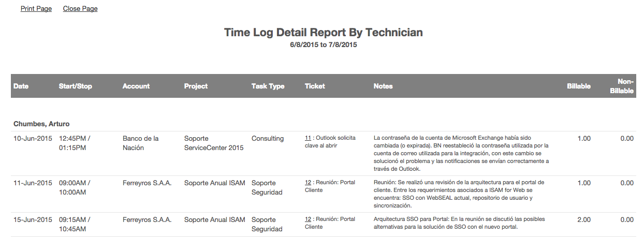Viewport: 644px width, 237px height.
Task: Select the 11-Jun-2015 date cell
Action: coord(33,183)
